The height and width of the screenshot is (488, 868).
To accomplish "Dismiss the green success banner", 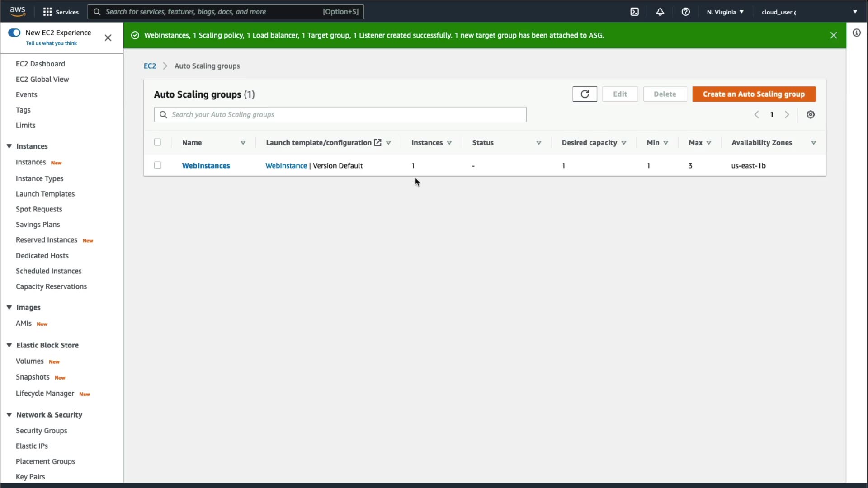I will [x=833, y=35].
